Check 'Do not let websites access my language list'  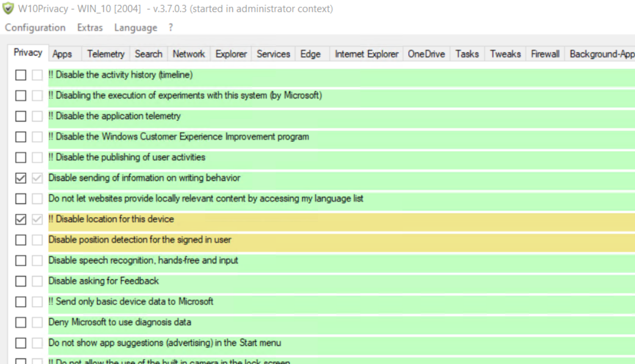click(20, 199)
